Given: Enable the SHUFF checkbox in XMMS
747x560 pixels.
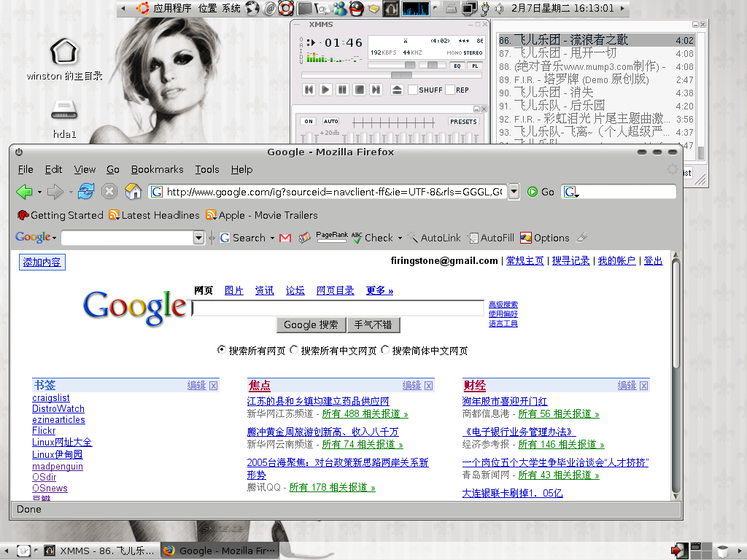Looking at the screenshot, I should (413, 90).
